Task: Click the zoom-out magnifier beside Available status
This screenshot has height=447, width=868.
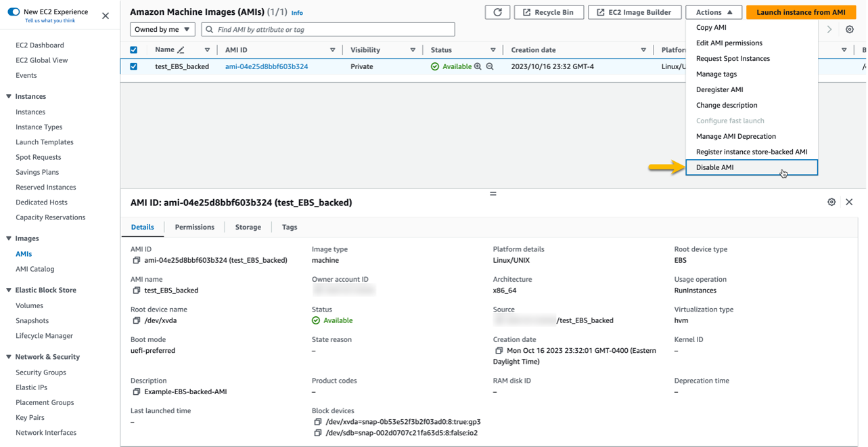Action: click(488, 66)
